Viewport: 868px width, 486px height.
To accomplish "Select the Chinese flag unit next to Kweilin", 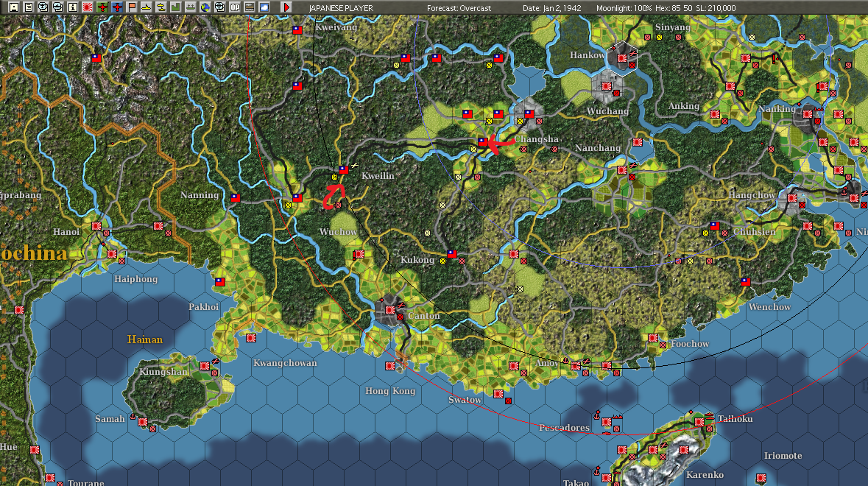I will click(344, 170).
